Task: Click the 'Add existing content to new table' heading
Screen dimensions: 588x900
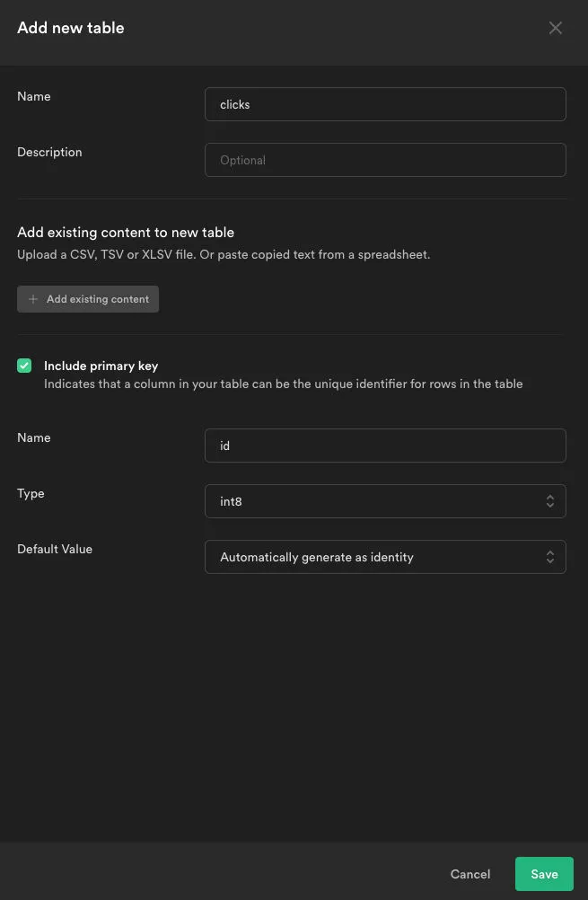Action: tap(126, 233)
